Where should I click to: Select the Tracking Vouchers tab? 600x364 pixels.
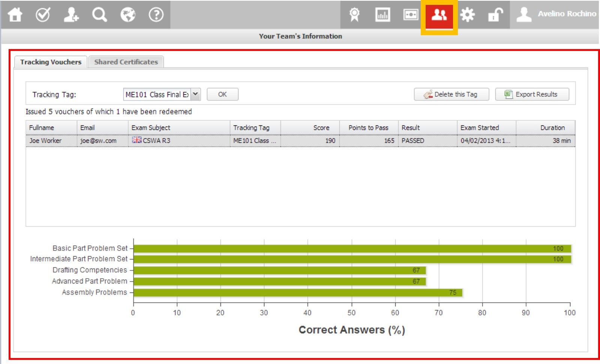51,62
